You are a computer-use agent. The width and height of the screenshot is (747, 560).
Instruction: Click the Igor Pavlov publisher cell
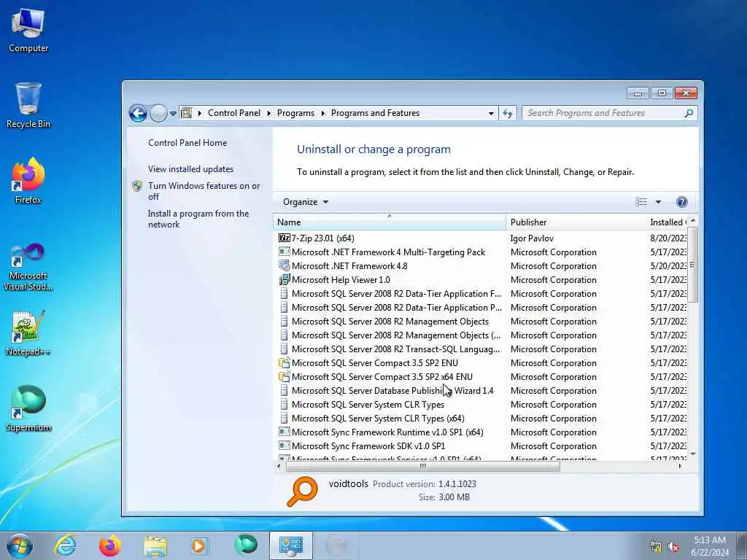532,238
